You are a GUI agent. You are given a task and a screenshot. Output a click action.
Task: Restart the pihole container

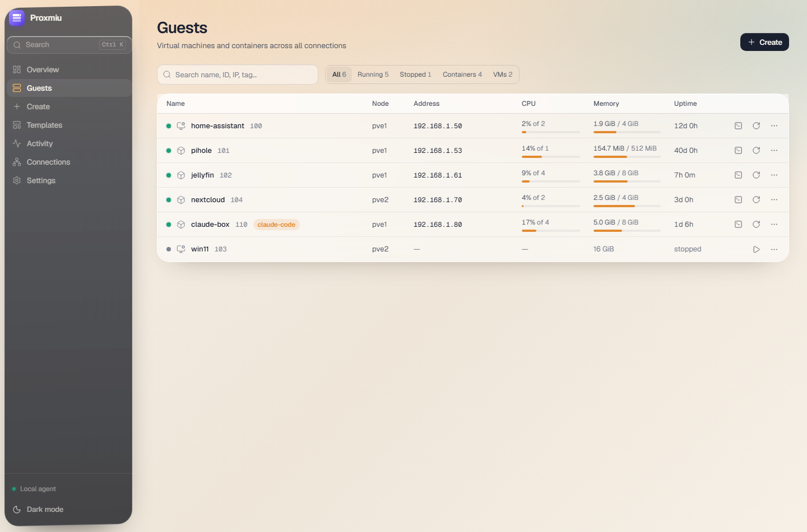pos(756,151)
